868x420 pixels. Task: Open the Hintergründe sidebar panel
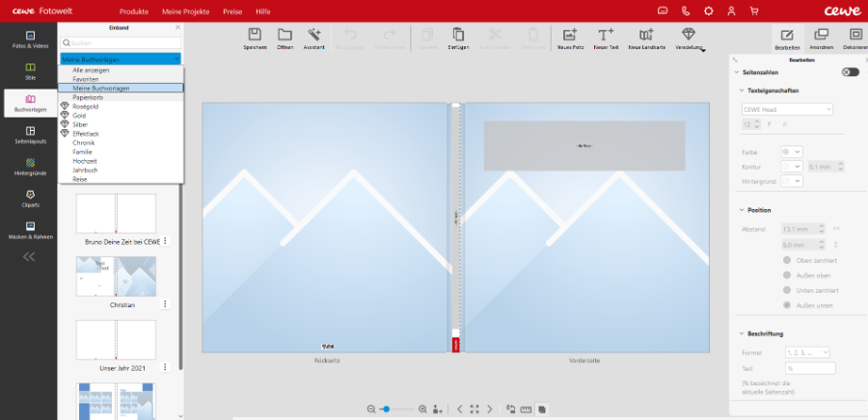[31, 167]
